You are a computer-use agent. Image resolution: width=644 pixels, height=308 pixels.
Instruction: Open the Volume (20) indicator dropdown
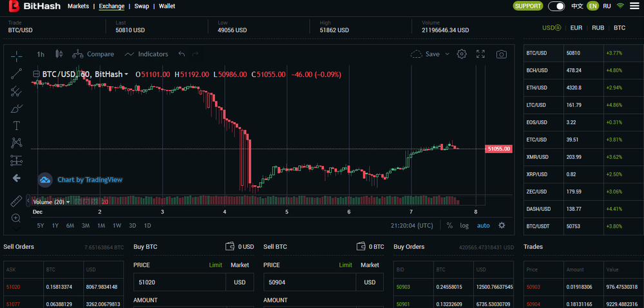pos(68,202)
